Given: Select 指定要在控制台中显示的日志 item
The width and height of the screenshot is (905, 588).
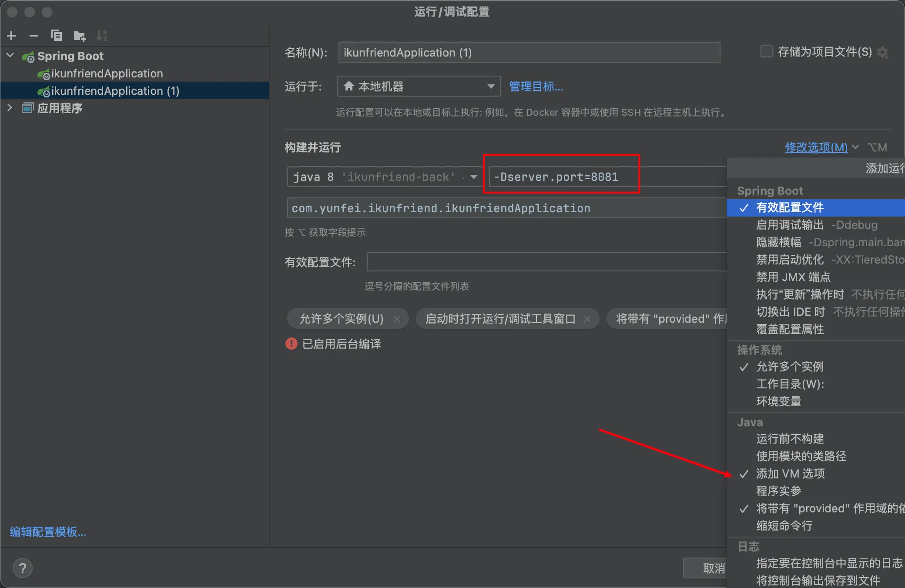Looking at the screenshot, I should click(x=816, y=563).
